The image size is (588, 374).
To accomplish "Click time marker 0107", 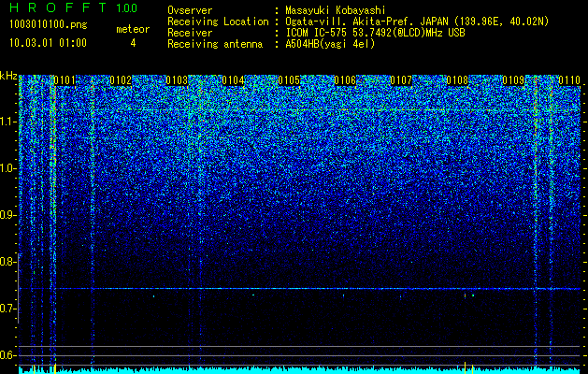I will tap(401, 80).
